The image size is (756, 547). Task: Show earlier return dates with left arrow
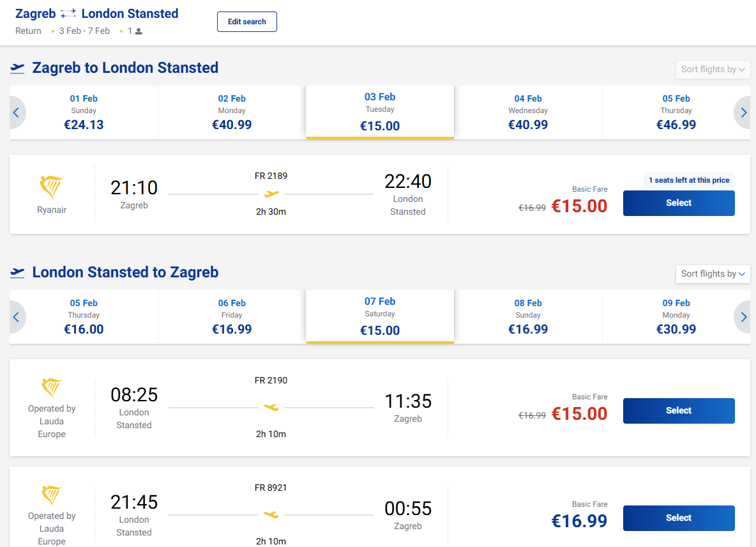coord(17,317)
